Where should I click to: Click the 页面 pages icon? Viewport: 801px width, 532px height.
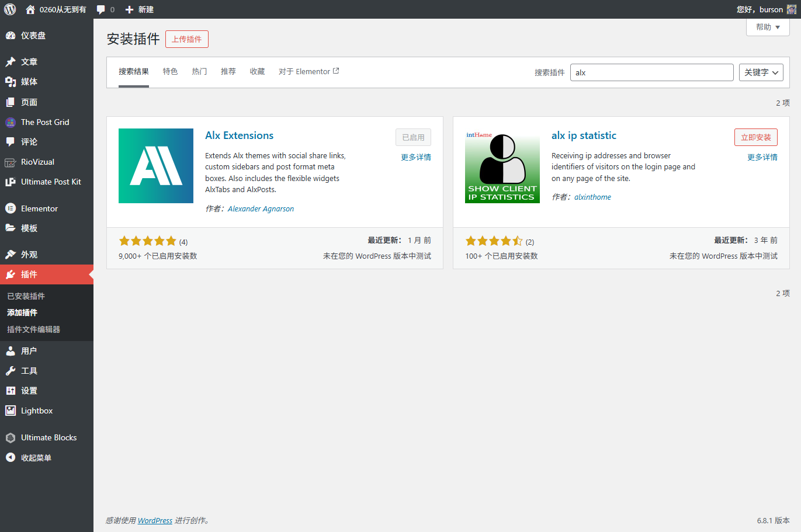[11, 102]
